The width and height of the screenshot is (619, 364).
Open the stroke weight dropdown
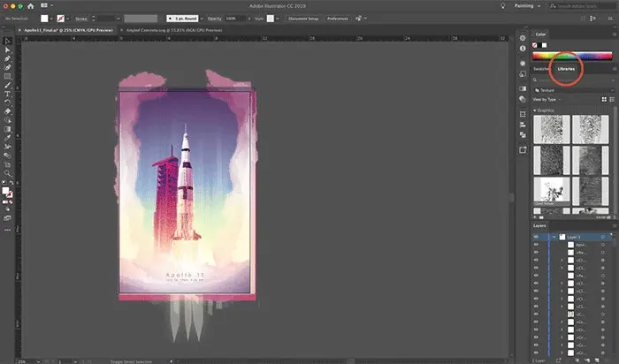pyautogui.click(x=118, y=19)
